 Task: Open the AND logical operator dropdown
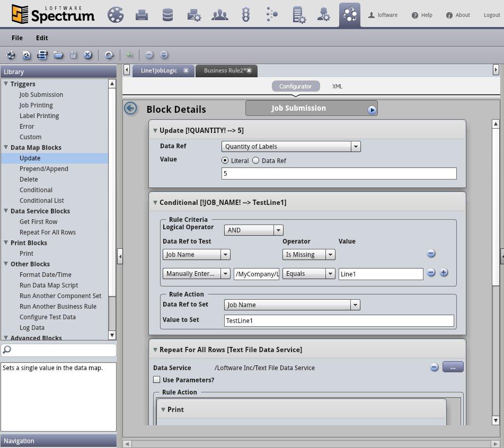pyautogui.click(x=253, y=230)
